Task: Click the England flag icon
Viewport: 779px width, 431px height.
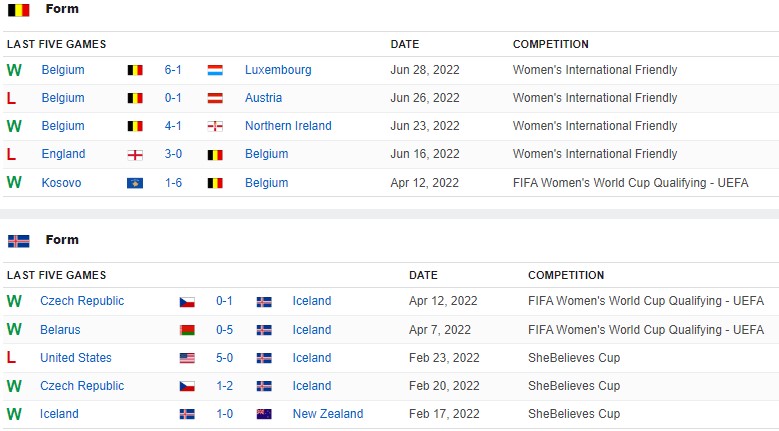Action: (135, 155)
